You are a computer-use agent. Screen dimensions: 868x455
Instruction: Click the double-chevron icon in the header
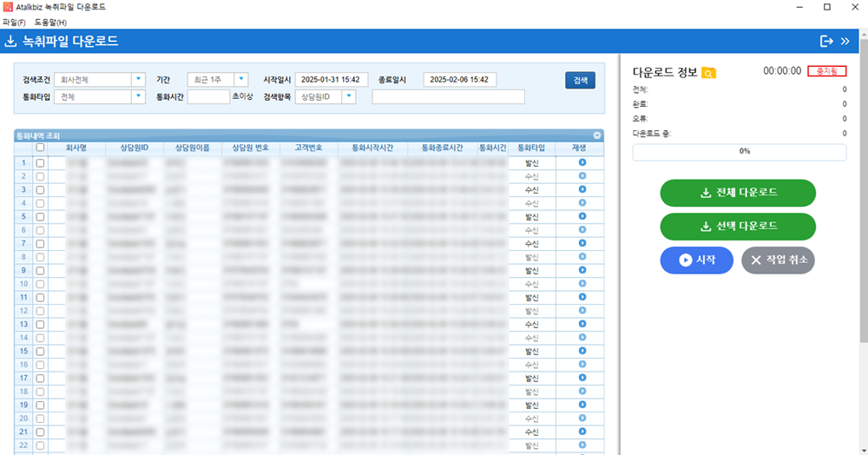pyautogui.click(x=845, y=41)
